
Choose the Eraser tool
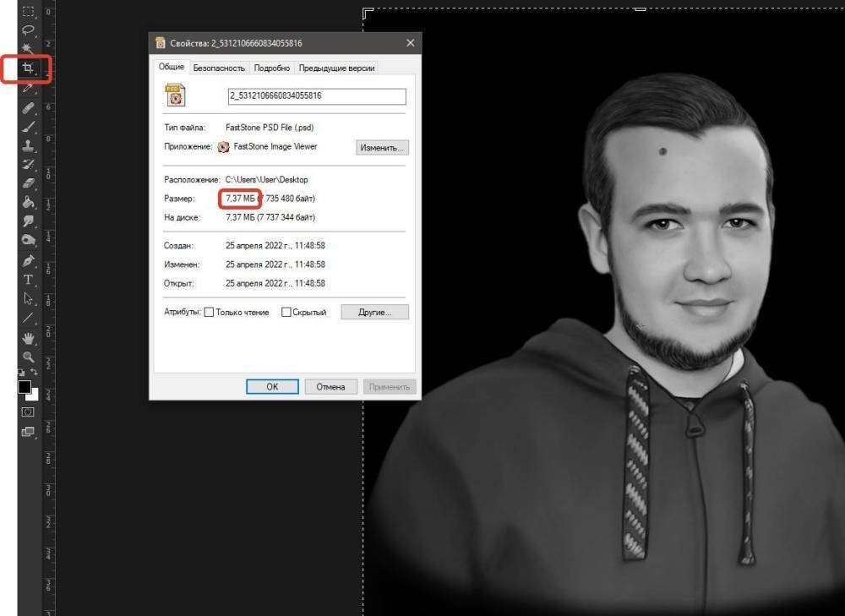coord(28,183)
